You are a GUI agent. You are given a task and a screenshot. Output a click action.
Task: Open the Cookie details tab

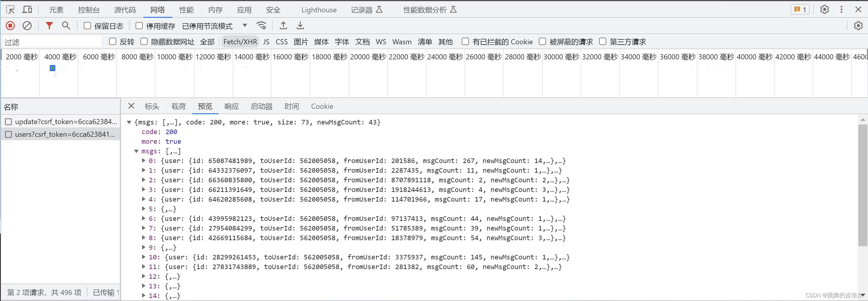322,107
